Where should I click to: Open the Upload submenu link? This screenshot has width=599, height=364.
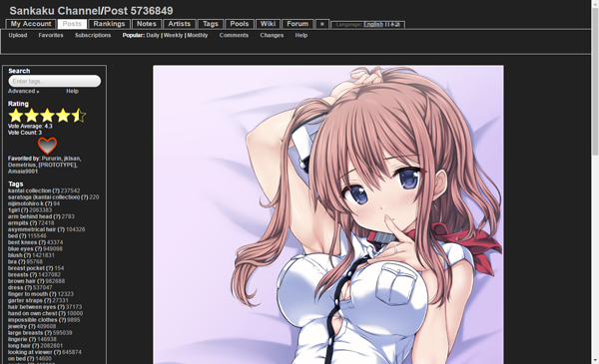tap(18, 35)
